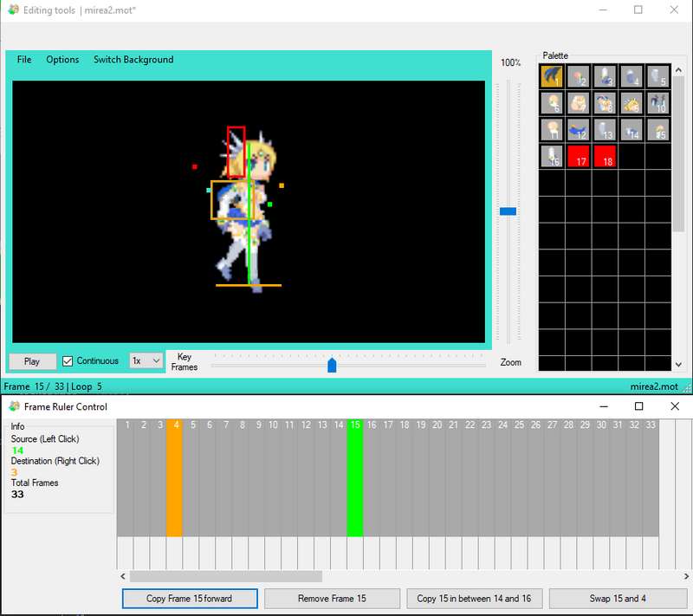Select palette sprite number 9
This screenshot has height=616, width=693.
tap(631, 103)
